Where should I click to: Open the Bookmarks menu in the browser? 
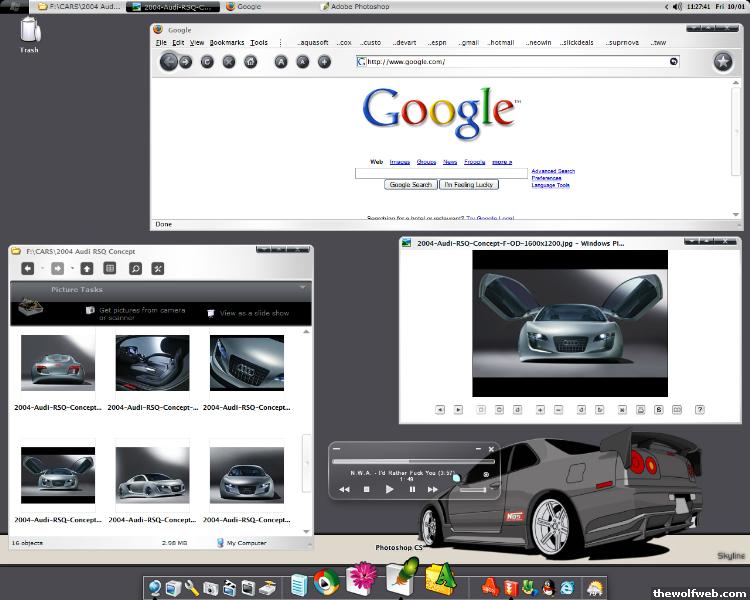click(x=226, y=43)
